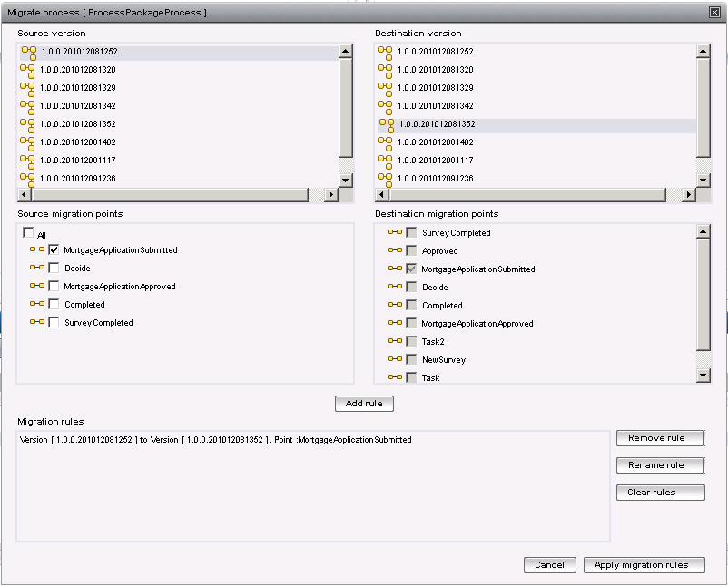Screen dimensions: 728x586
Task: Click destination version list scroll left arrow
Action: (381, 195)
